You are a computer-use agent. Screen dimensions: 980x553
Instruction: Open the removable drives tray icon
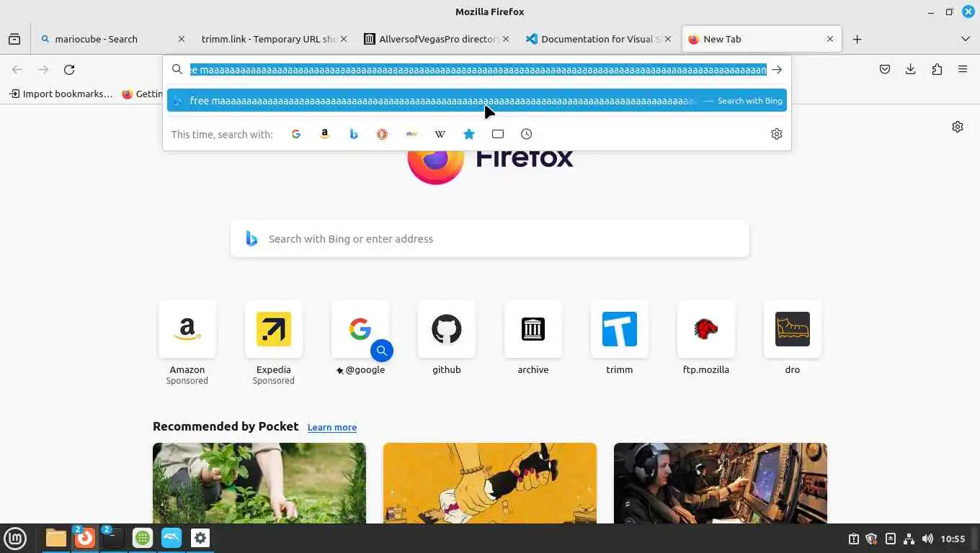tap(891, 539)
